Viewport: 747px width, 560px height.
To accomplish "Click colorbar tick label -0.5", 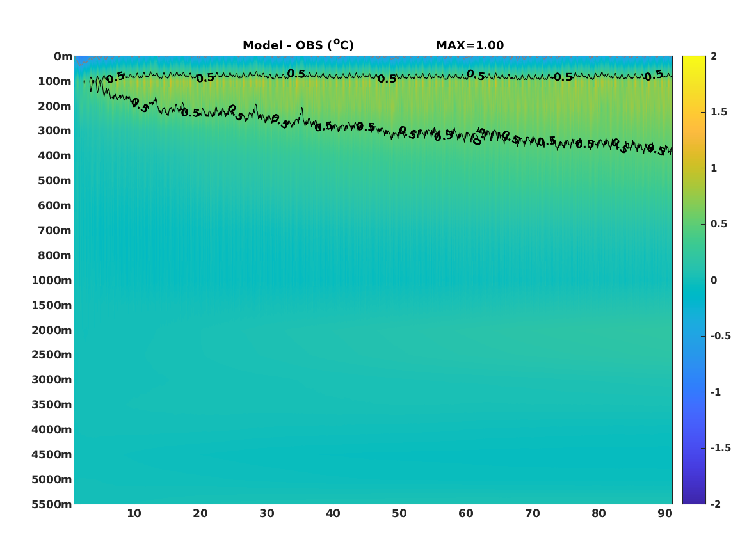I will (x=720, y=336).
